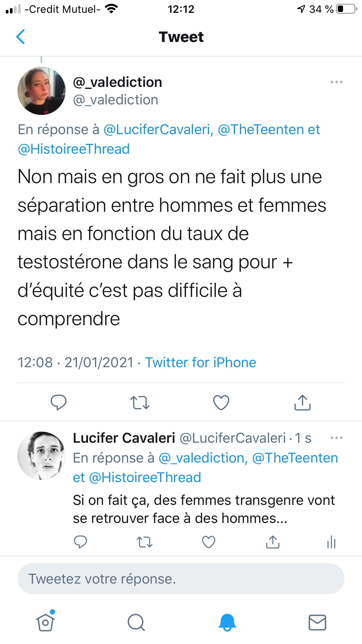Share Lucifer Cavaleri's reply
362x644 pixels.
(273, 542)
